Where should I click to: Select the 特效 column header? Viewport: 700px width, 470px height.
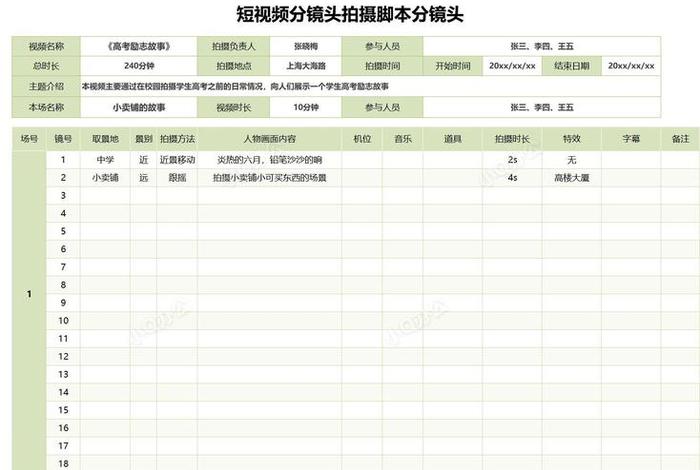[572, 139]
